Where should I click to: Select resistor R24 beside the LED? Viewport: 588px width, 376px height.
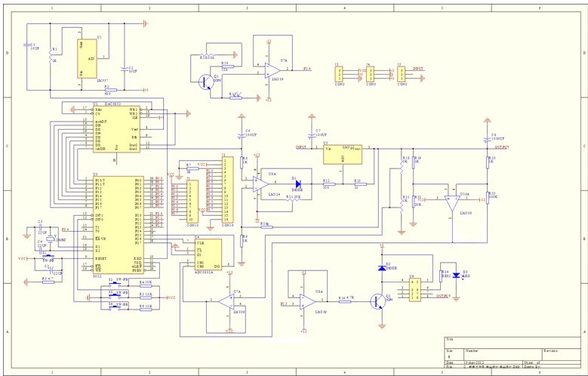441,276
